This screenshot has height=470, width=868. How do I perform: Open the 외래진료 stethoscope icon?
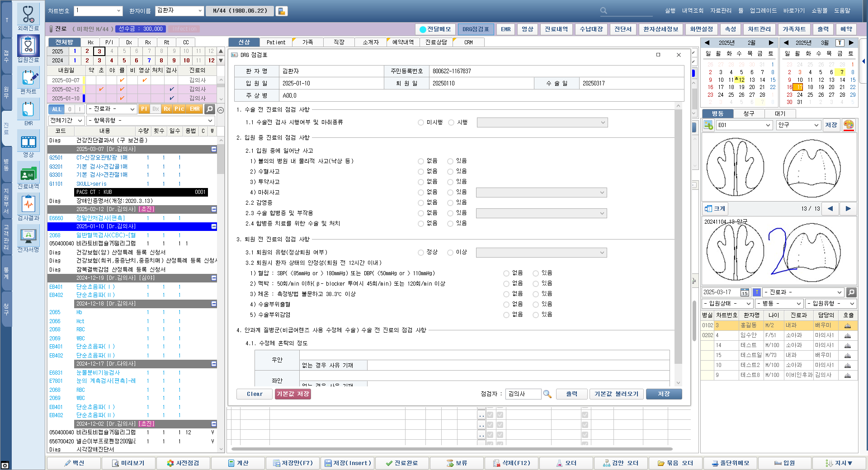[28, 15]
